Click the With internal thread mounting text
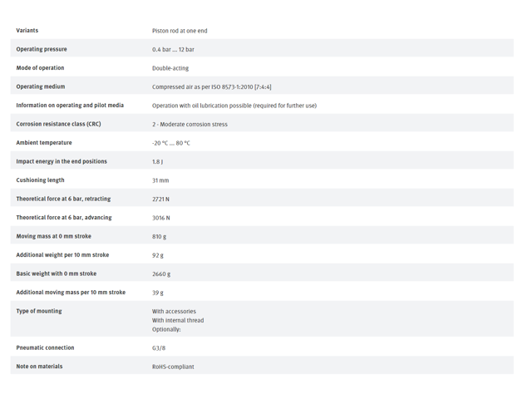 pyautogui.click(x=178, y=320)
